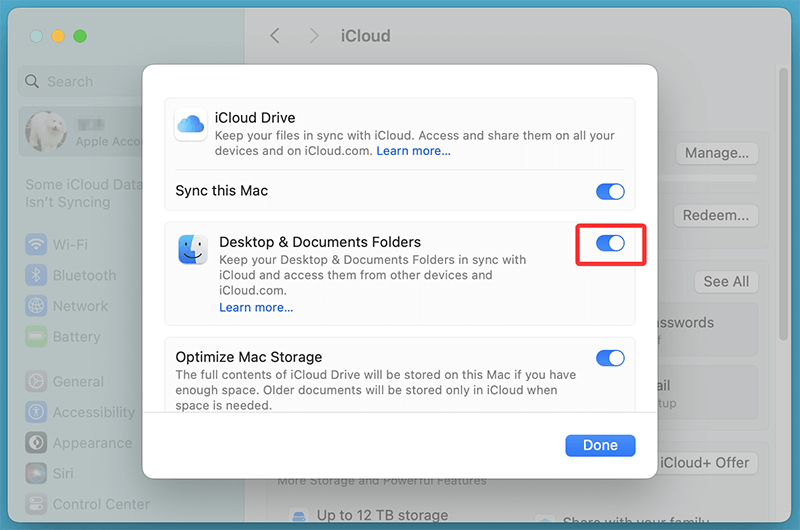Screen dimensions: 800x530
Task: Disable Optimize Mac Storage toggle
Action: pos(610,358)
